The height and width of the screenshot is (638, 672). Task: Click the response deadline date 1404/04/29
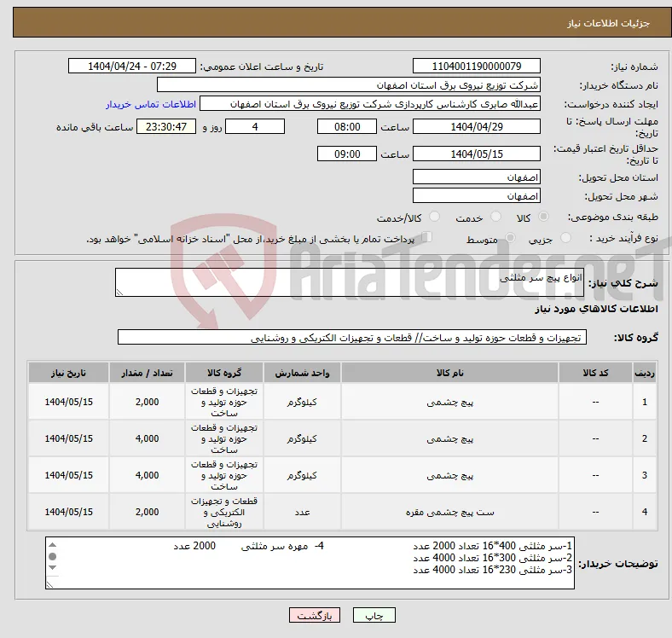point(476,126)
